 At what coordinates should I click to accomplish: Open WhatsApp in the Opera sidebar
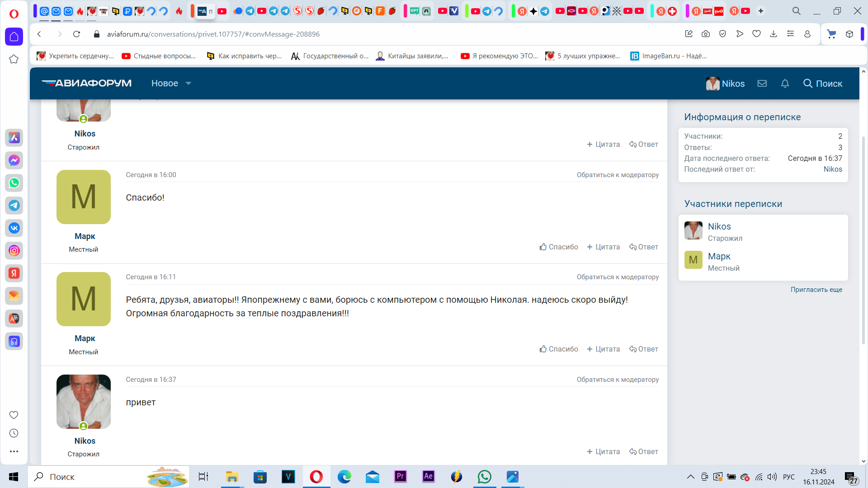[x=14, y=183]
